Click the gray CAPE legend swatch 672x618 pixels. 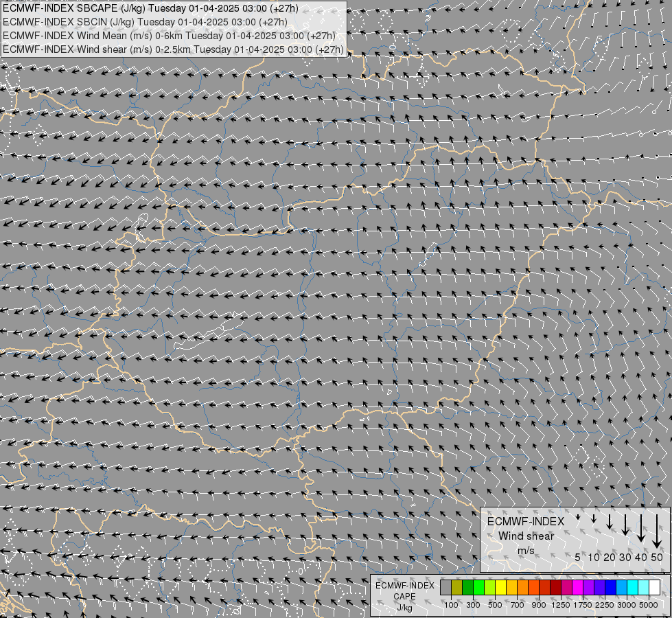(x=445, y=588)
